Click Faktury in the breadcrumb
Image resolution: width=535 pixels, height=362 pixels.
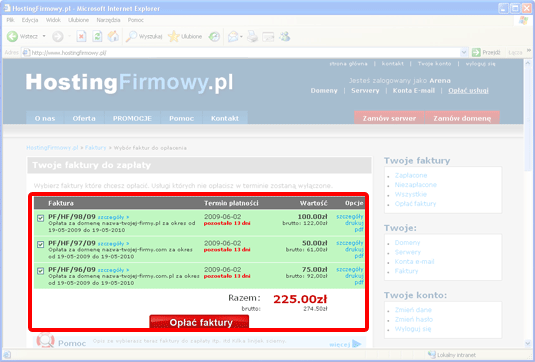pos(96,148)
